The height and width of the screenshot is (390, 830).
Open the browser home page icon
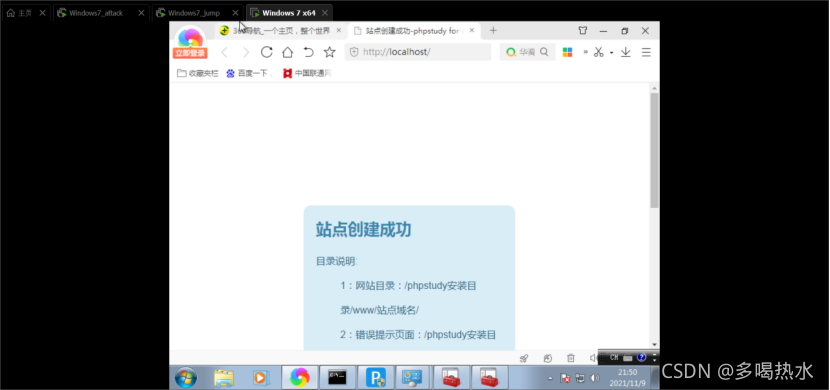click(287, 52)
